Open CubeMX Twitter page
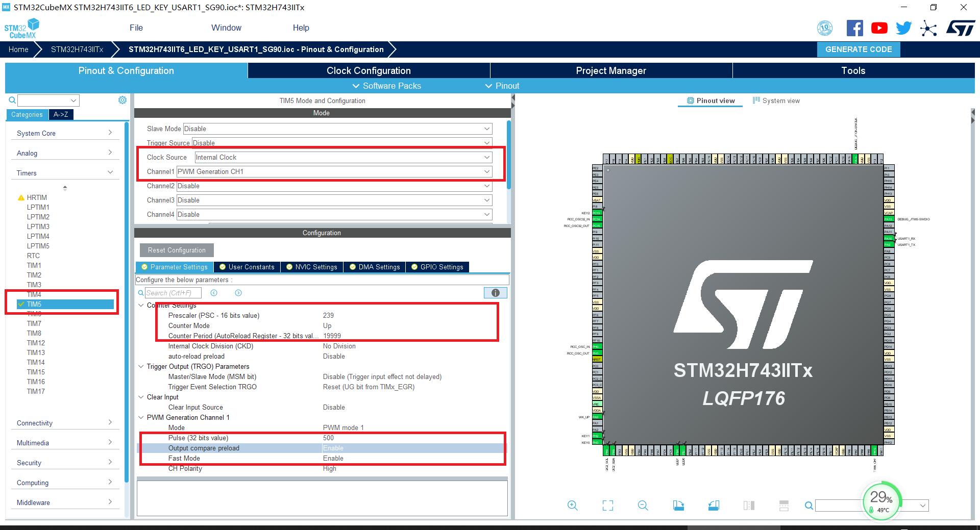The image size is (980, 530). (x=903, y=28)
